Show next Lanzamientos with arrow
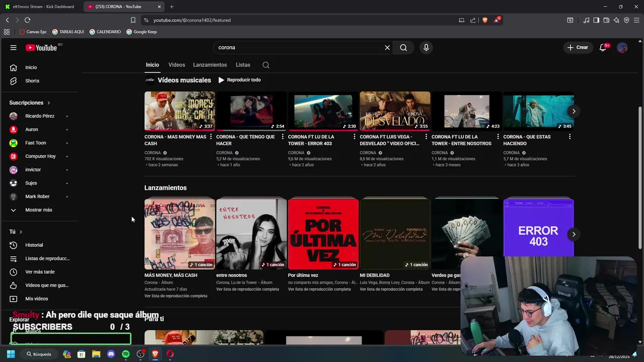This screenshot has width=644, height=362. pyautogui.click(x=574, y=234)
